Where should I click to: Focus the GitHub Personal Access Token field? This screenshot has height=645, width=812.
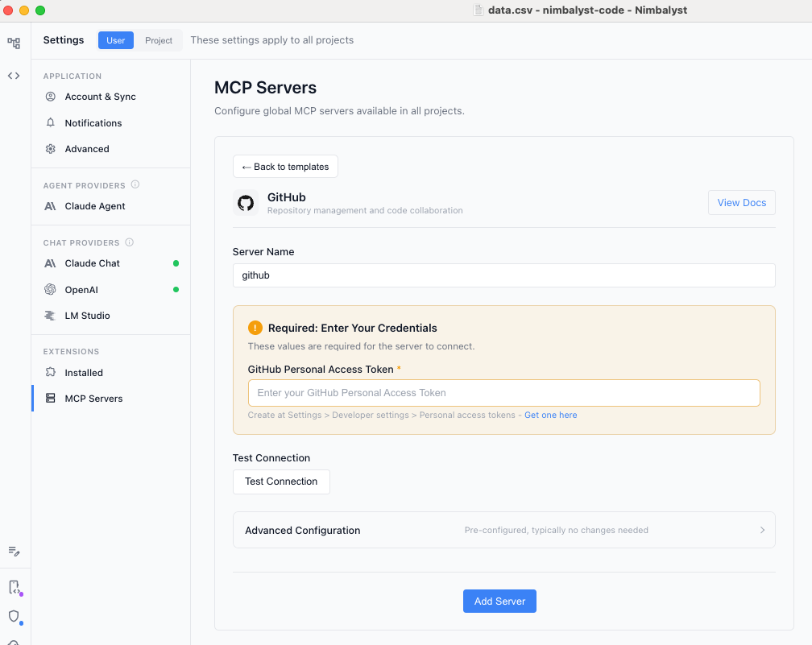click(x=504, y=393)
